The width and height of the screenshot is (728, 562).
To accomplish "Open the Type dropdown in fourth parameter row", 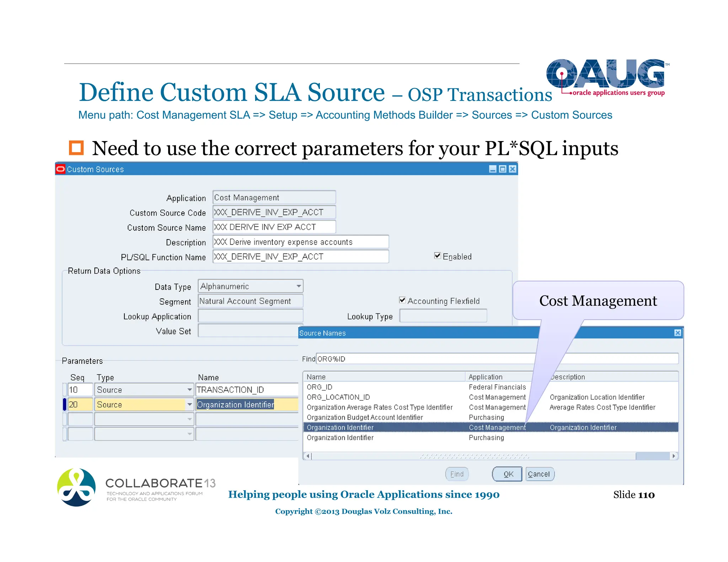I will pos(189,434).
